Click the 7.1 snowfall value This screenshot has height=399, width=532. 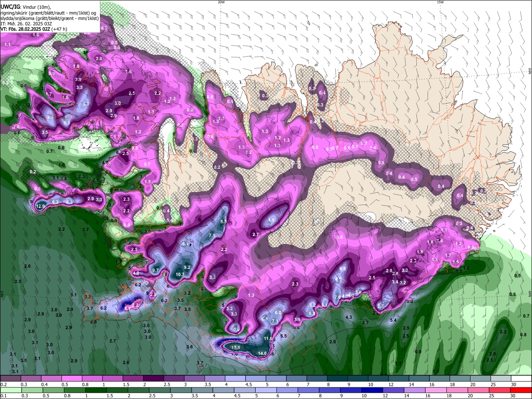click(275, 321)
